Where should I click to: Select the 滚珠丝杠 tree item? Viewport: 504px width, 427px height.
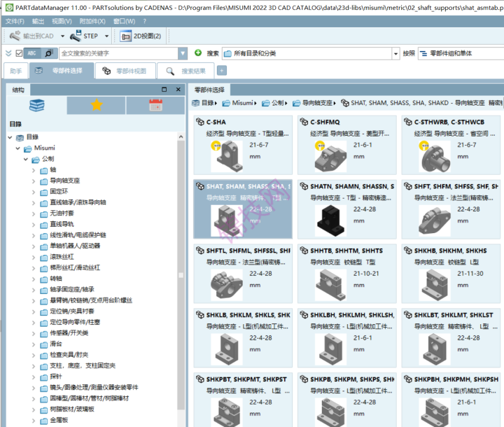[x=62, y=257]
